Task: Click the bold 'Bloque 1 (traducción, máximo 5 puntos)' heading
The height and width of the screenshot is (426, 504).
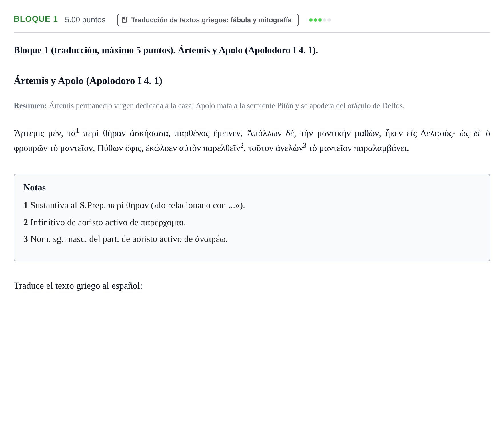Action: (x=166, y=50)
